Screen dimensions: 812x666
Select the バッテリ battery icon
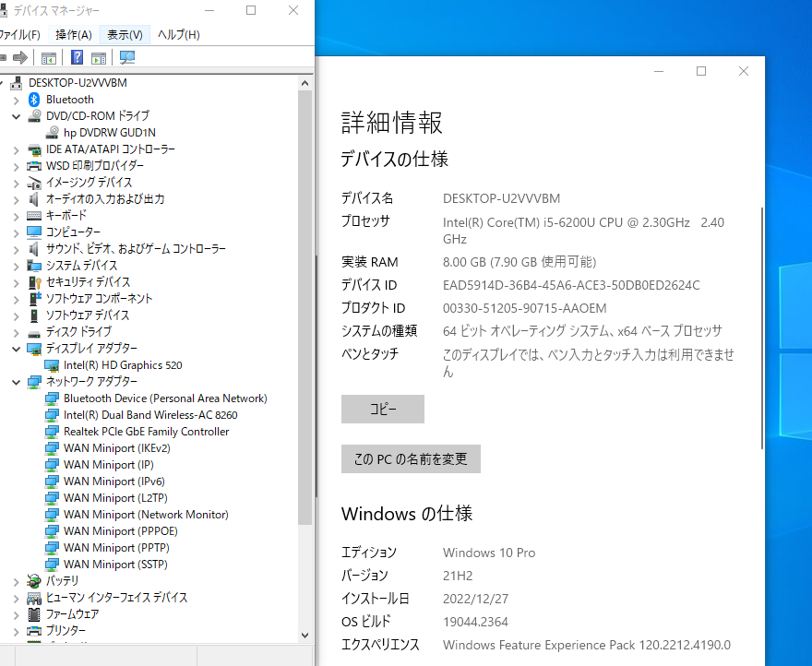point(34,581)
